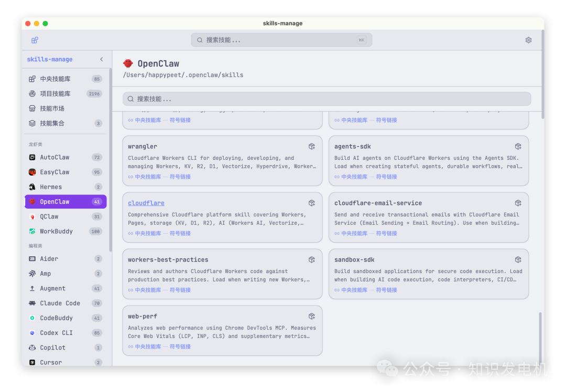Click the Copilot icon
Screen dimensions: 566x392
(32, 347)
